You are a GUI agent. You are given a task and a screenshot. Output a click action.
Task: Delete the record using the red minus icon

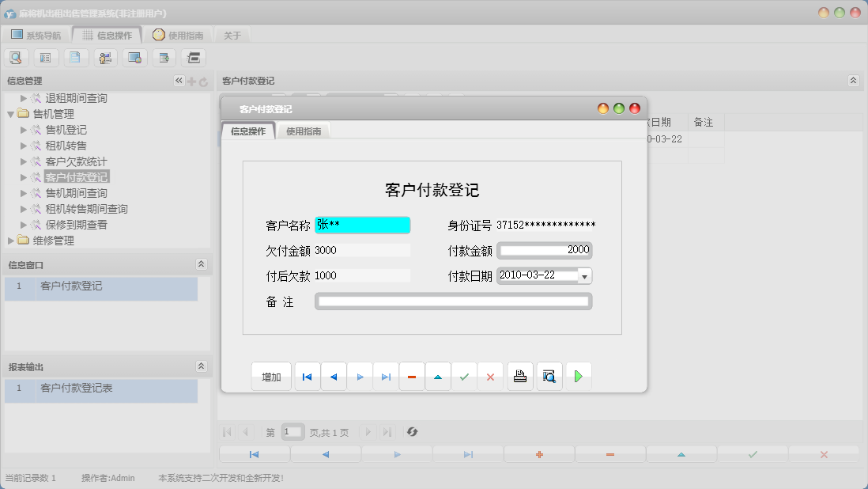[x=412, y=376]
